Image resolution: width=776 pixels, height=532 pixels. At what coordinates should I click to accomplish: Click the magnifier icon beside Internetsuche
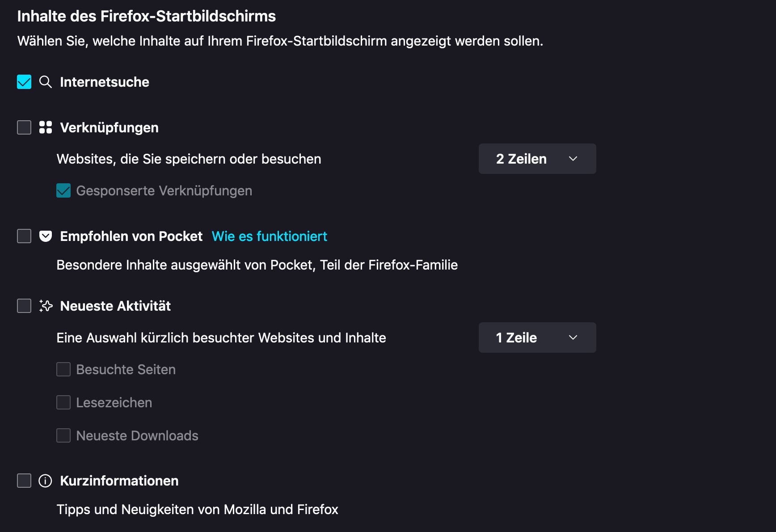pos(46,82)
